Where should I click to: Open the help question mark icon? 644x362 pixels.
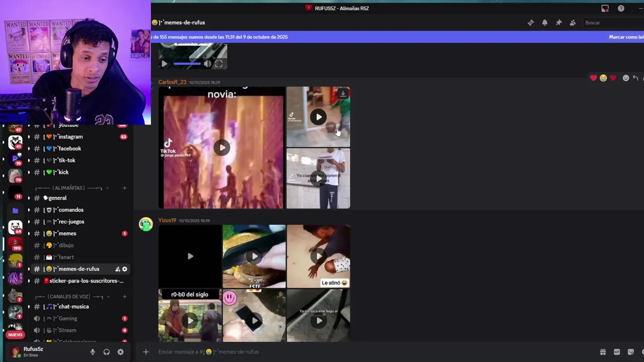pyautogui.click(x=621, y=8)
